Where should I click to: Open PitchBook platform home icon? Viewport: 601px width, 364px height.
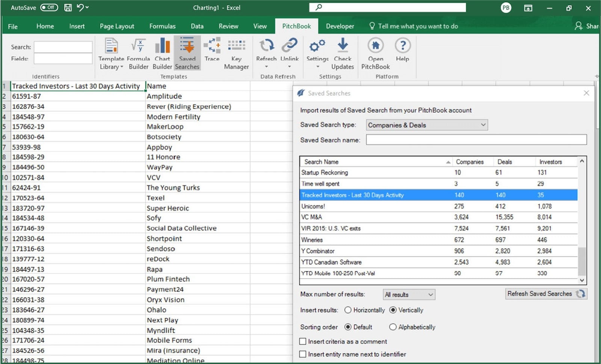(x=376, y=45)
